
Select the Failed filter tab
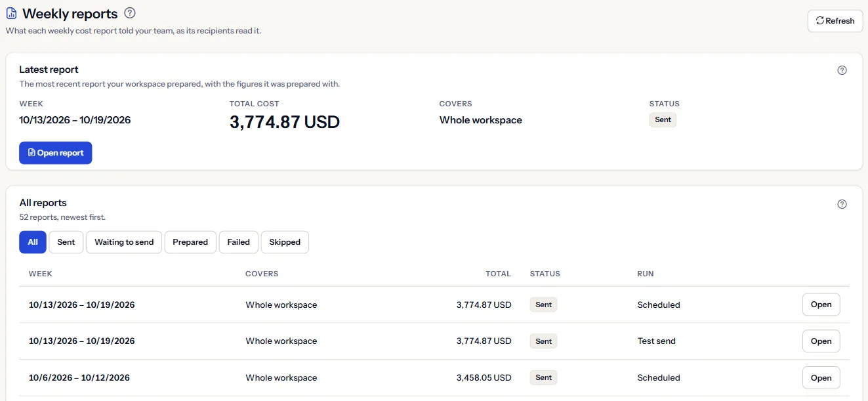coord(239,242)
